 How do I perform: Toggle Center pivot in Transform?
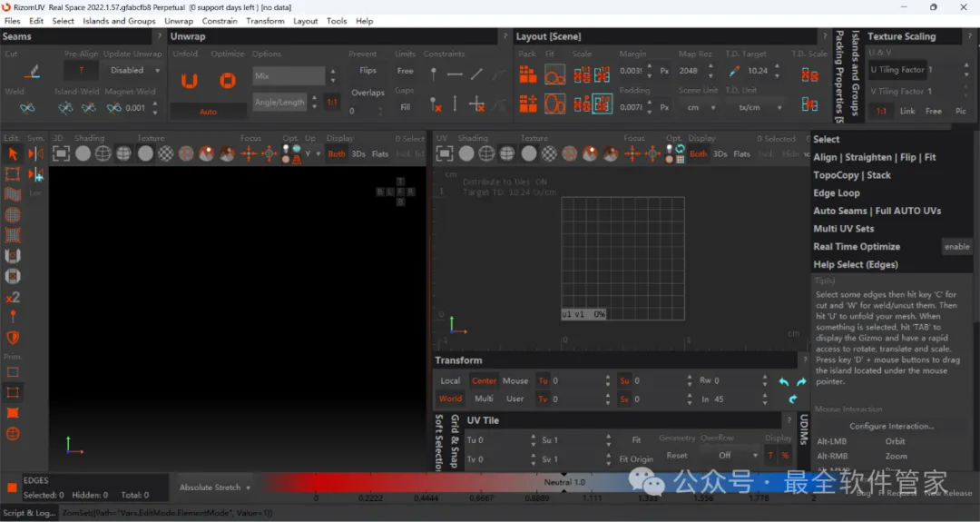[484, 380]
